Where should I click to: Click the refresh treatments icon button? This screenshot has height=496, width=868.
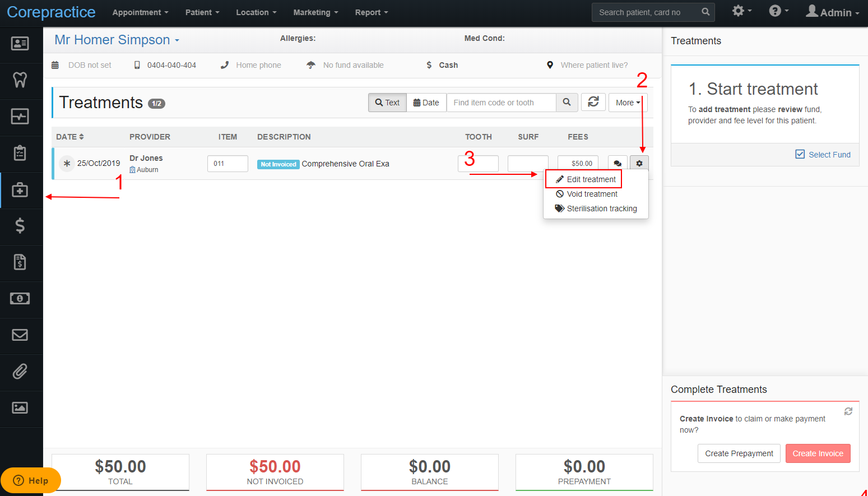pos(593,102)
